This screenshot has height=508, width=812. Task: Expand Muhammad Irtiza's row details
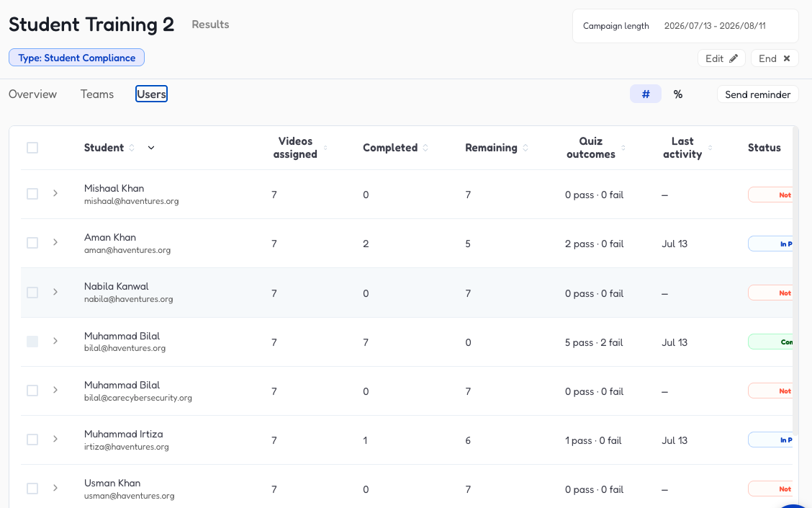pos(55,439)
